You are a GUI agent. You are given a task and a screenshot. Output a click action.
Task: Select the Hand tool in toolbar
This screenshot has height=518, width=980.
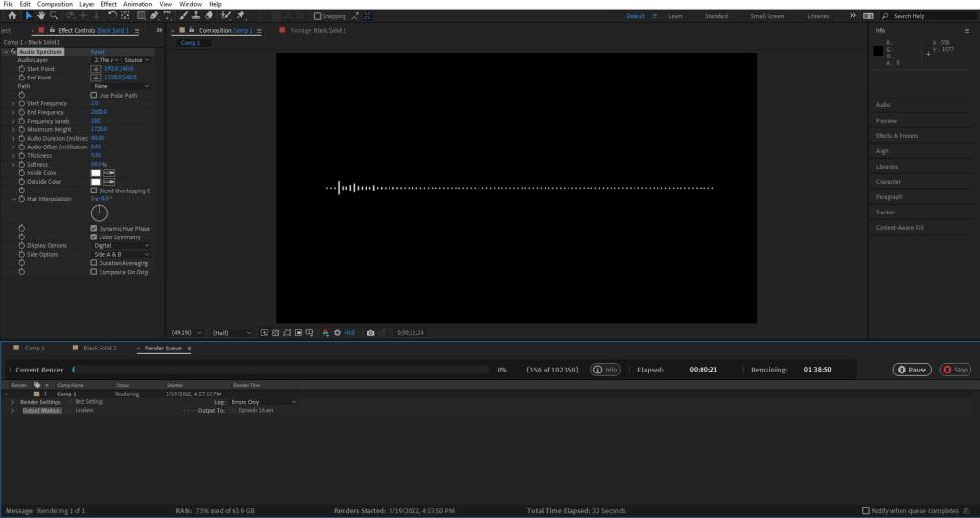coord(41,15)
